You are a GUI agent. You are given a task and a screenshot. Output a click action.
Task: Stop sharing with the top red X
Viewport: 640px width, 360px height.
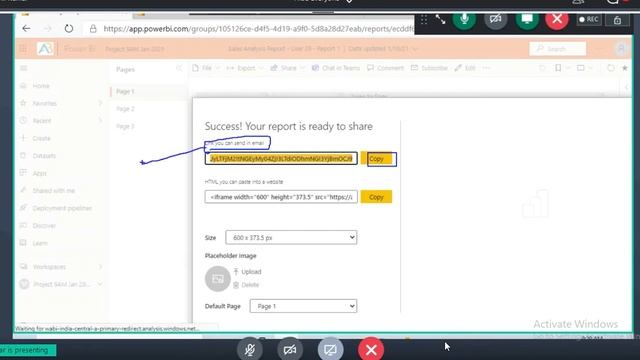pos(557,19)
